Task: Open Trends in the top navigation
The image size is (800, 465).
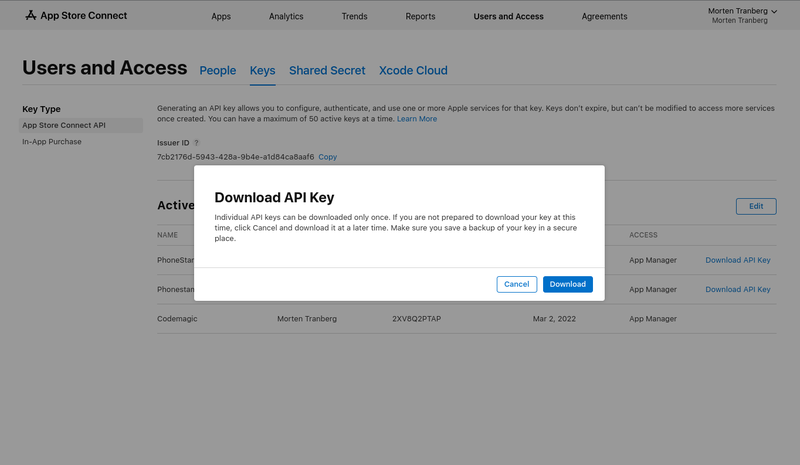Action: [354, 16]
